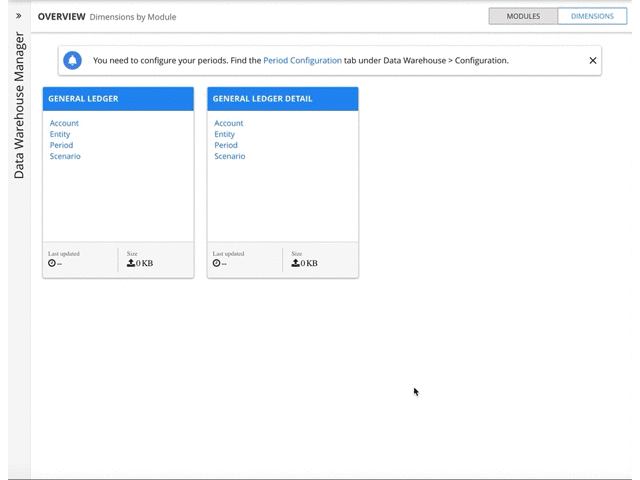The height and width of the screenshot is (480, 640).
Task: Expand the Data Warehouse Manager sidebar chevron
Action: (x=18, y=16)
